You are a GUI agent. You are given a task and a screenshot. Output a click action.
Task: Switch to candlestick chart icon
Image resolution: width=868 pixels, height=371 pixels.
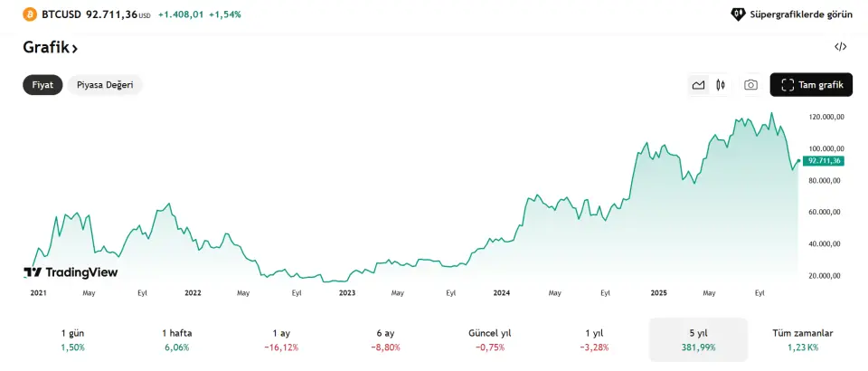pyautogui.click(x=721, y=85)
